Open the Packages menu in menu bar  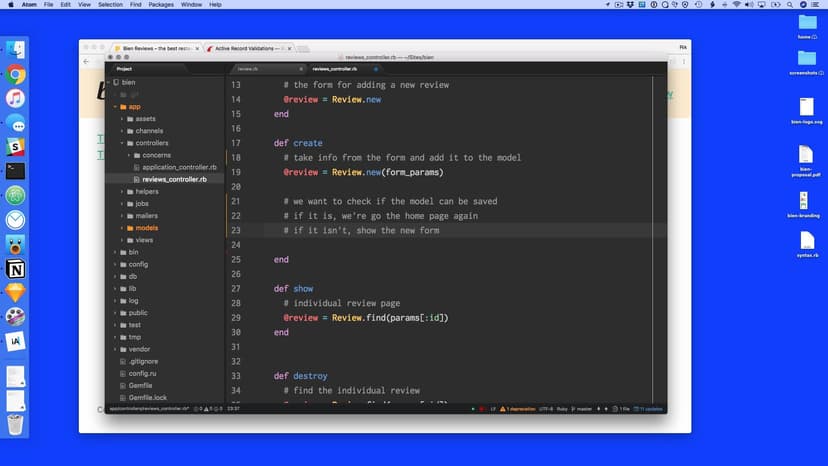coord(160,5)
